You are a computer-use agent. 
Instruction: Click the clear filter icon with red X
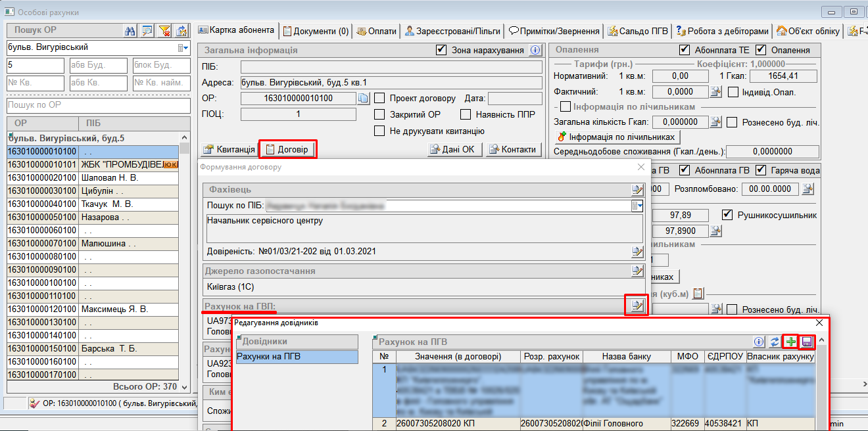[164, 31]
